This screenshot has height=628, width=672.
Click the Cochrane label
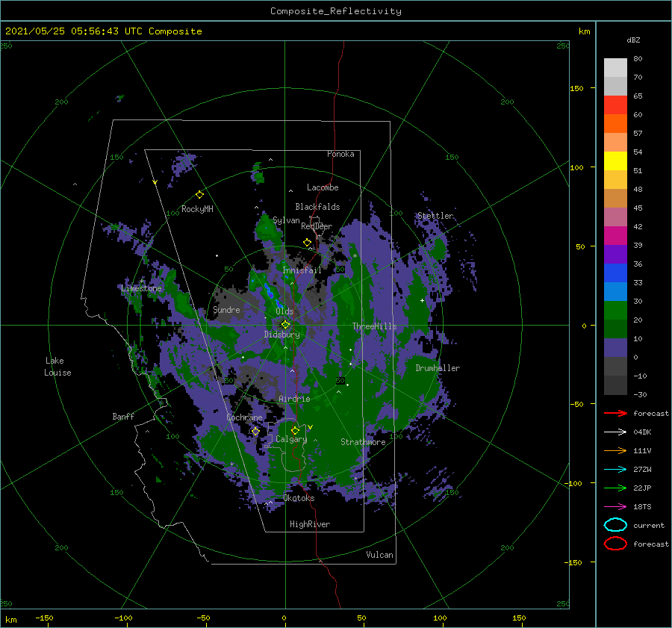point(244,417)
